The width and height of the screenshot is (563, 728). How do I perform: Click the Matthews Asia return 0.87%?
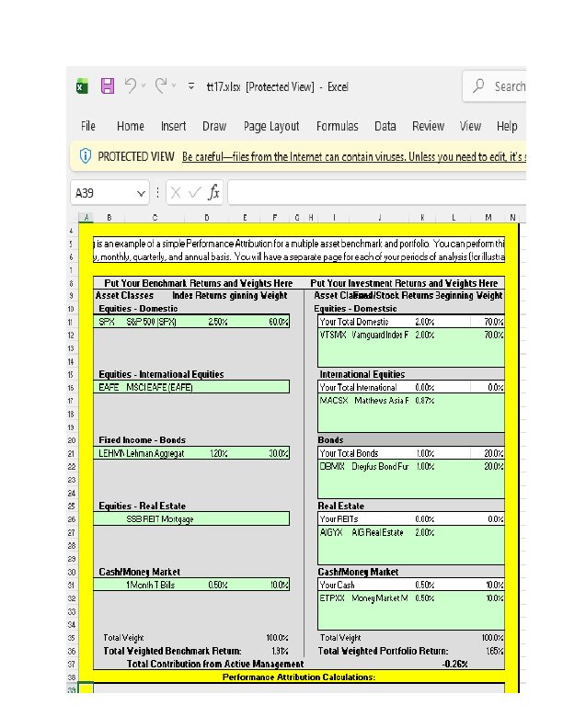coord(425,401)
